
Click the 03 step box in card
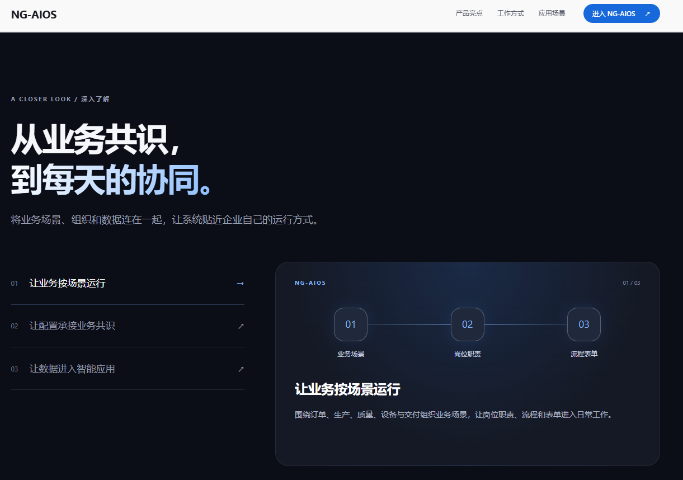coord(584,324)
